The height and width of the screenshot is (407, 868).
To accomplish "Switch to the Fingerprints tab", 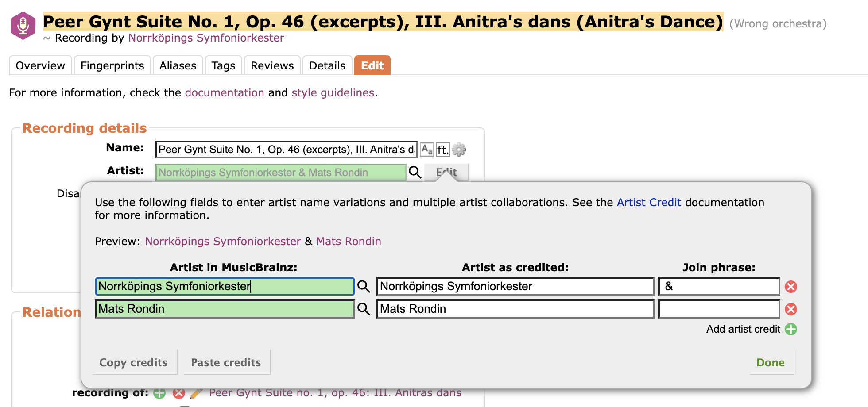I will coord(112,65).
